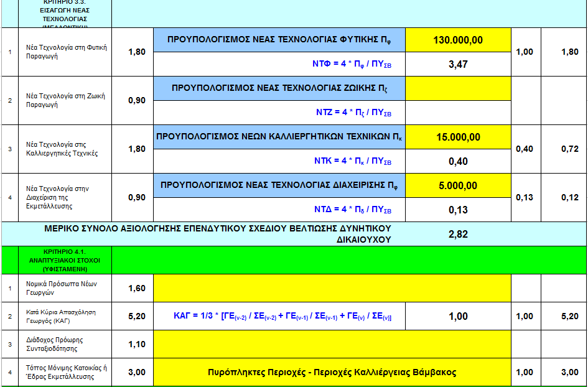Edit the 15.000,00 budget value
The width and height of the screenshot is (588, 387).
(458, 137)
